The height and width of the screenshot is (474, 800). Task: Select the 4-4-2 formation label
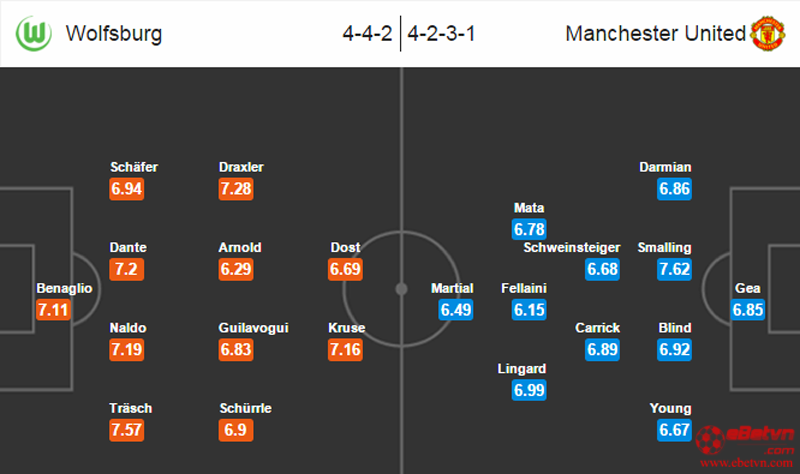(x=367, y=34)
